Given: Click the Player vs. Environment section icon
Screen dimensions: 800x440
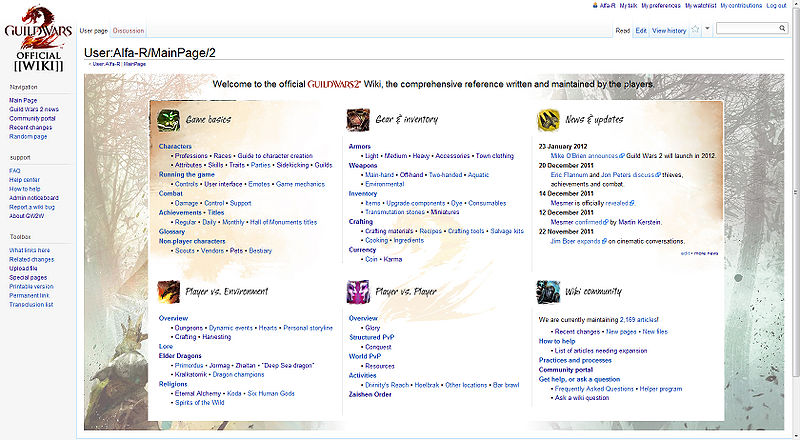Looking at the screenshot, I should pyautogui.click(x=168, y=292).
